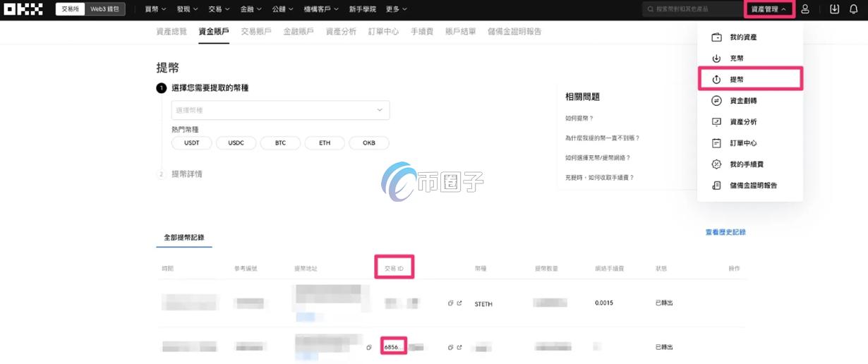Select 我的資產 in dropdown menu
Image resolution: width=868 pixels, height=364 pixels.
pyautogui.click(x=743, y=37)
